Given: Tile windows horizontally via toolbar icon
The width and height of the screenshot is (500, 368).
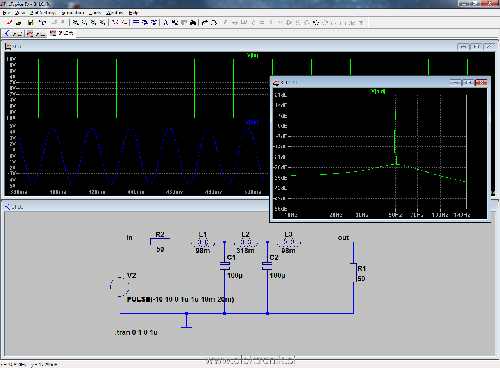Looking at the screenshot, I should tap(136, 23).
